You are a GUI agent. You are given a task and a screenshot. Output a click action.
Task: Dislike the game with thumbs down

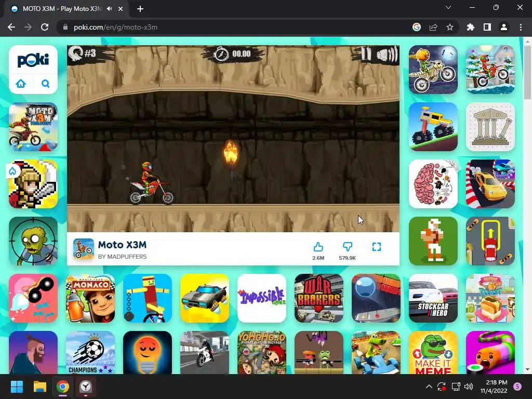point(348,247)
